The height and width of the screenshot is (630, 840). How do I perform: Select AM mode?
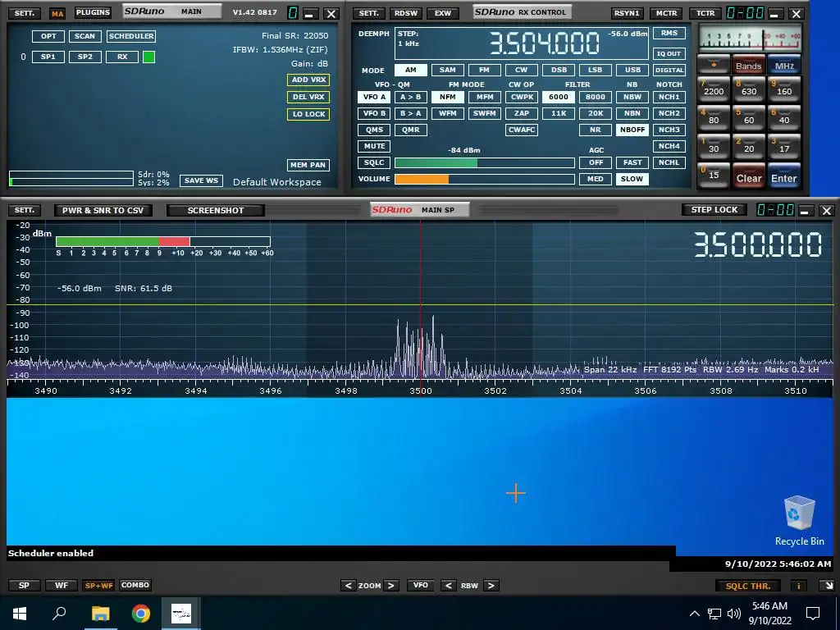point(410,70)
